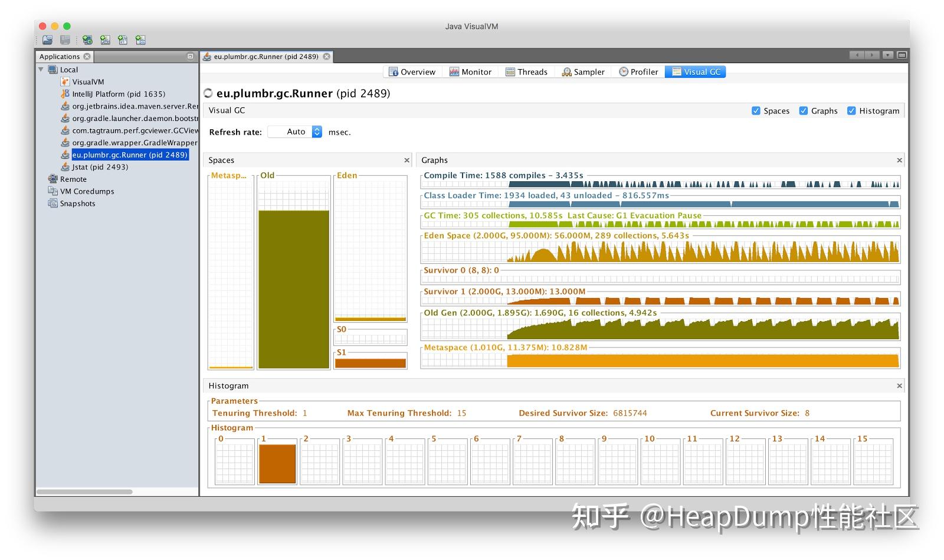
Task: Close the Graphs section
Action: tap(899, 161)
